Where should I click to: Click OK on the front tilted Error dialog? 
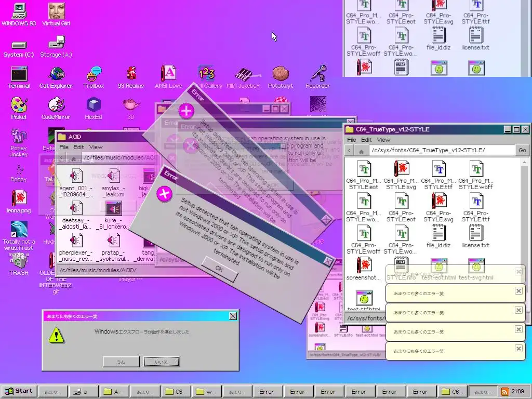coord(219,269)
